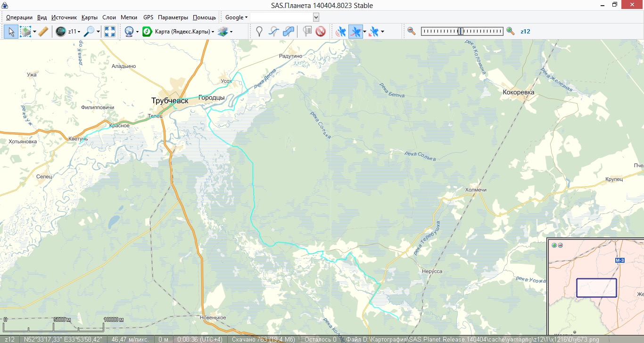
Task: Toggle hide all placemarks icon
Action: (x=321, y=32)
